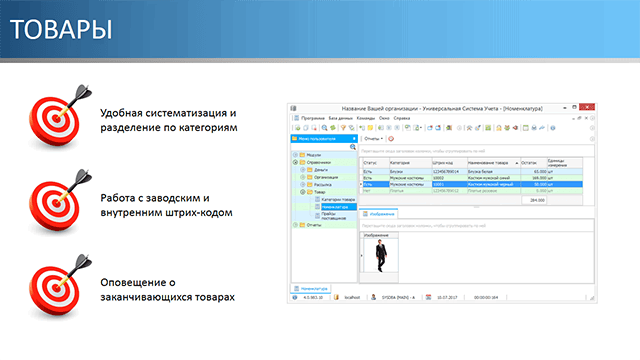The image size is (640, 360).
Task: Expand the Организация folder node
Action: [303, 177]
